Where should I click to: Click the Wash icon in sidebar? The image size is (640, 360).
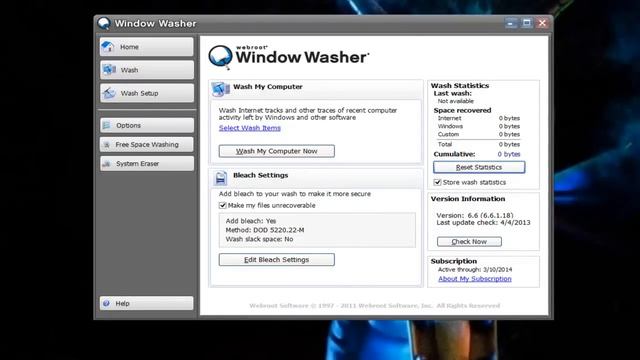pyautogui.click(x=109, y=70)
